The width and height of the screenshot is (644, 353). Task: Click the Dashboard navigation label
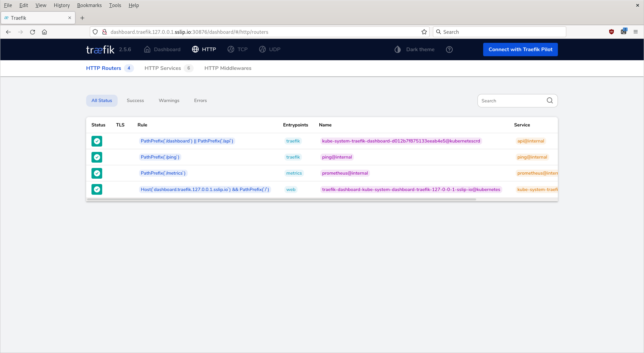point(167,50)
